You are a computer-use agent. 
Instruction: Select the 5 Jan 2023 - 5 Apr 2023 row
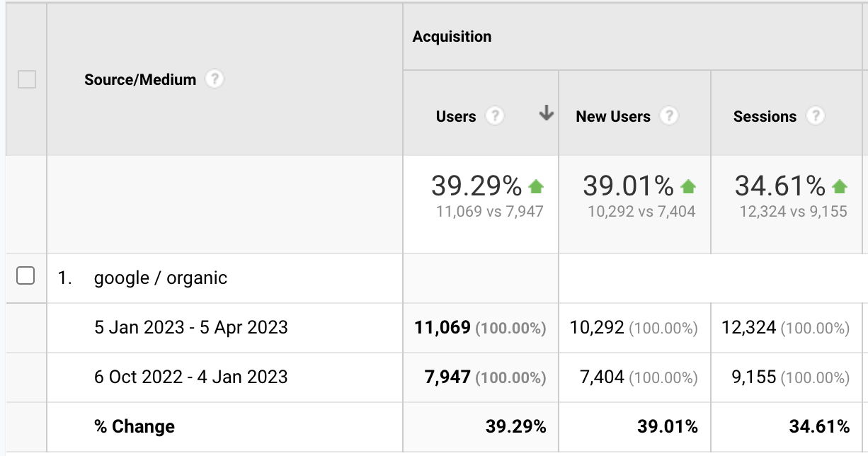pos(191,327)
